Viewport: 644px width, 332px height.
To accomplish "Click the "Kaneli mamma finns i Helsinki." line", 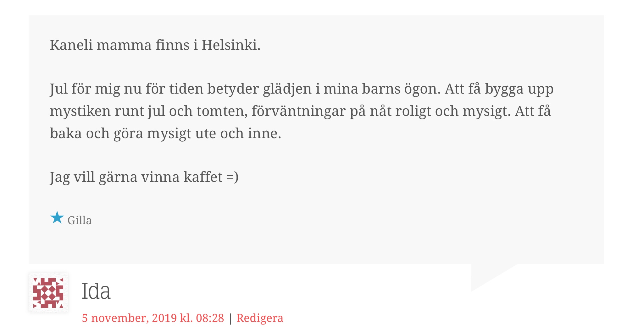I will [x=155, y=45].
